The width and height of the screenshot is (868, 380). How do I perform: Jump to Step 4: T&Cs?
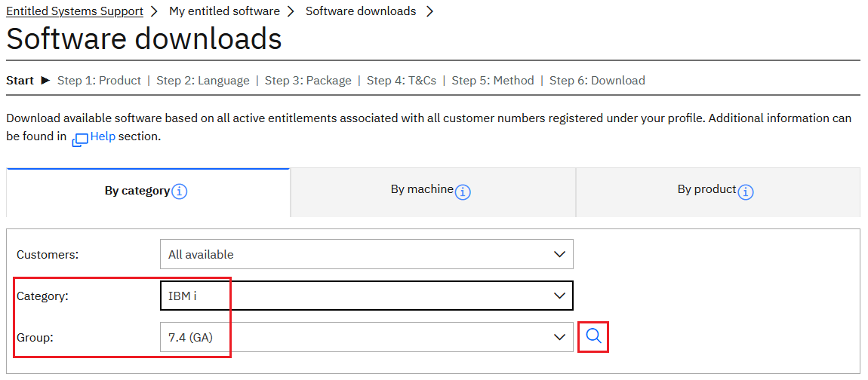(x=401, y=81)
